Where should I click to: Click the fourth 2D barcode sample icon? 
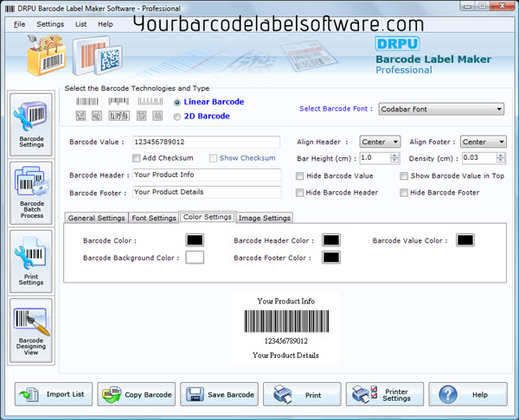click(141, 116)
